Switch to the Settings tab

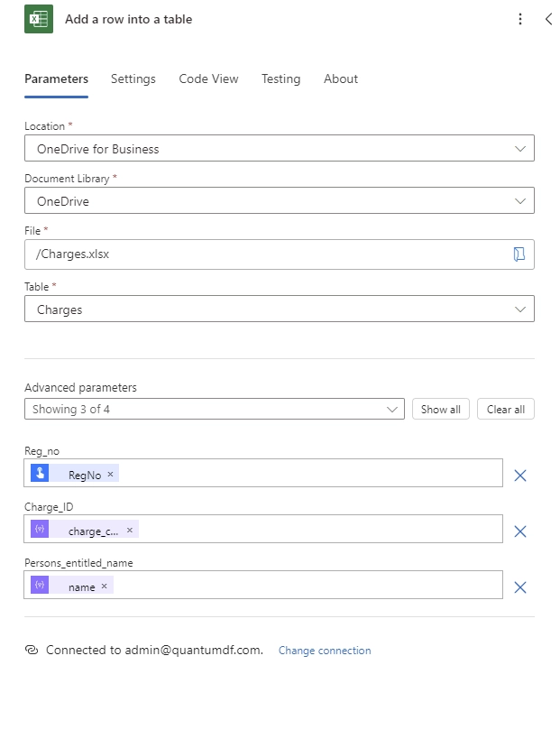(x=133, y=79)
